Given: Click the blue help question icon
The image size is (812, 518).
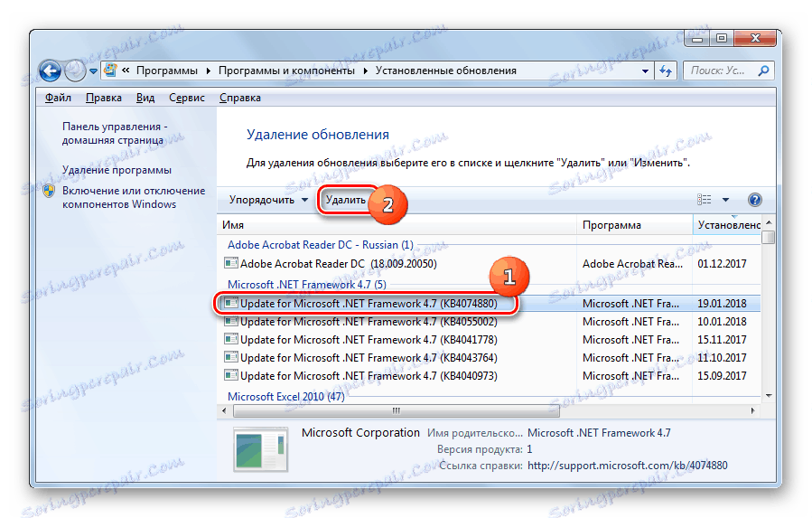Looking at the screenshot, I should [754, 200].
